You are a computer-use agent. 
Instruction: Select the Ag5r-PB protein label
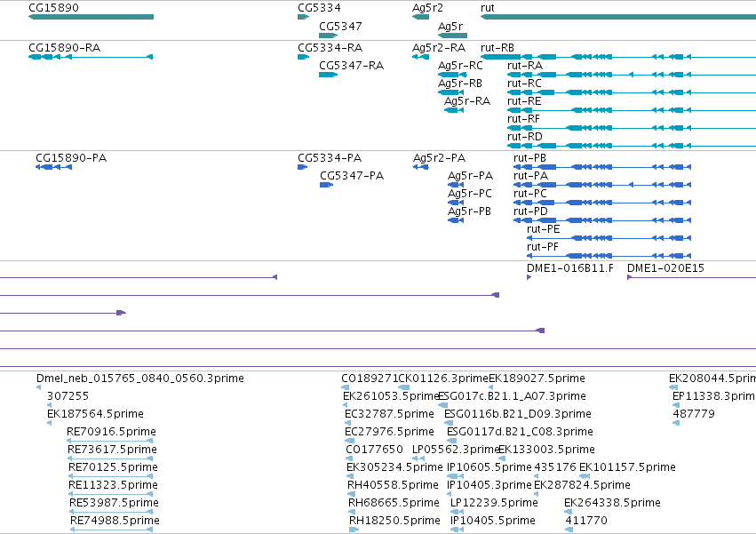[470, 211]
